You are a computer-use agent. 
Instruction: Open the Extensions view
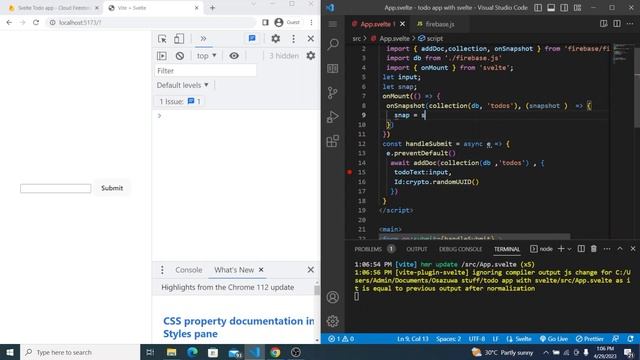[x=333, y=141]
